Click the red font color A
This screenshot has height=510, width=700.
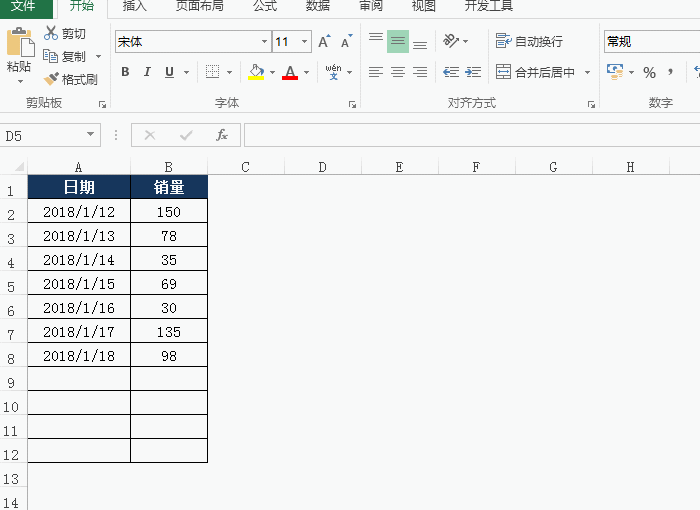pyautogui.click(x=290, y=71)
